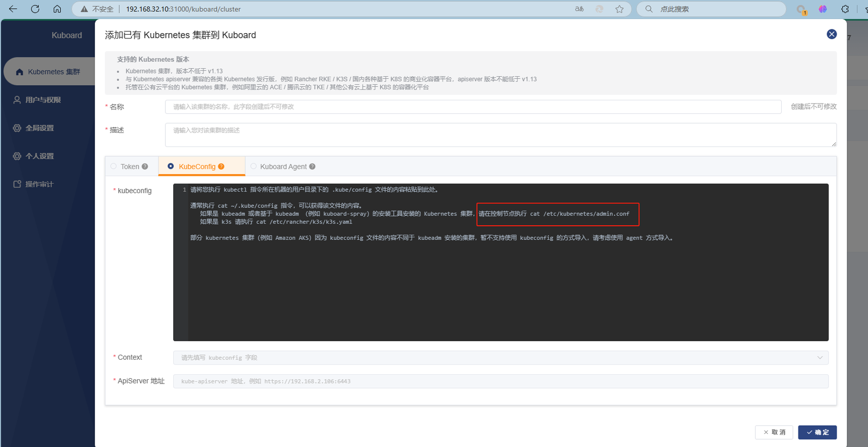Select the Token radio option

click(x=113, y=167)
